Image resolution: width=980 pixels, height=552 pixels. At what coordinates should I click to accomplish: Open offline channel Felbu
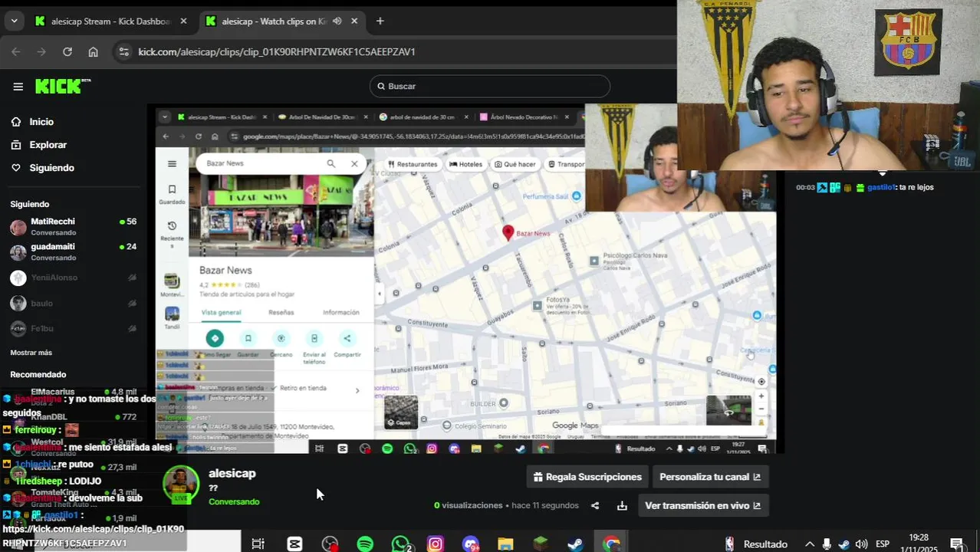pos(73,328)
